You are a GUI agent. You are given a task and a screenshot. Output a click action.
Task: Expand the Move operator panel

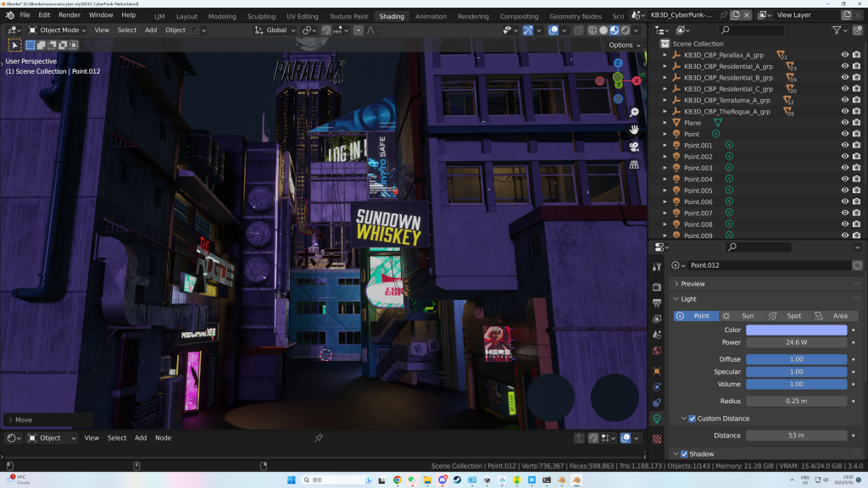pos(10,420)
